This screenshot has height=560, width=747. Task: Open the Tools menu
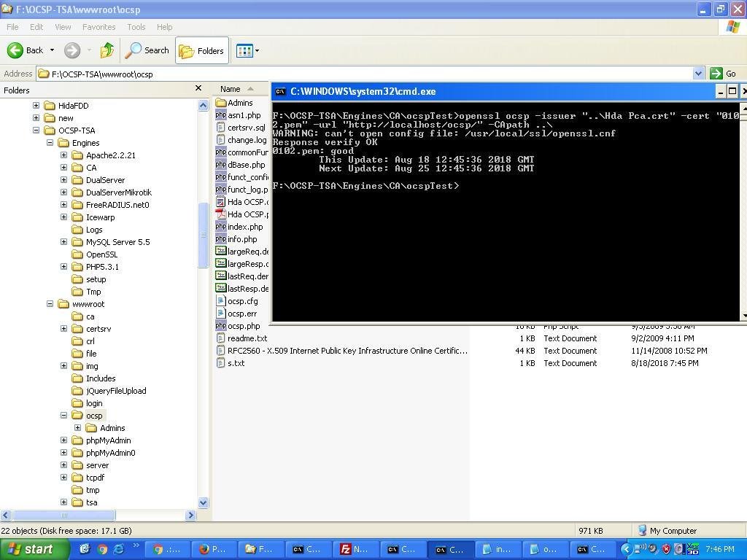pos(135,26)
